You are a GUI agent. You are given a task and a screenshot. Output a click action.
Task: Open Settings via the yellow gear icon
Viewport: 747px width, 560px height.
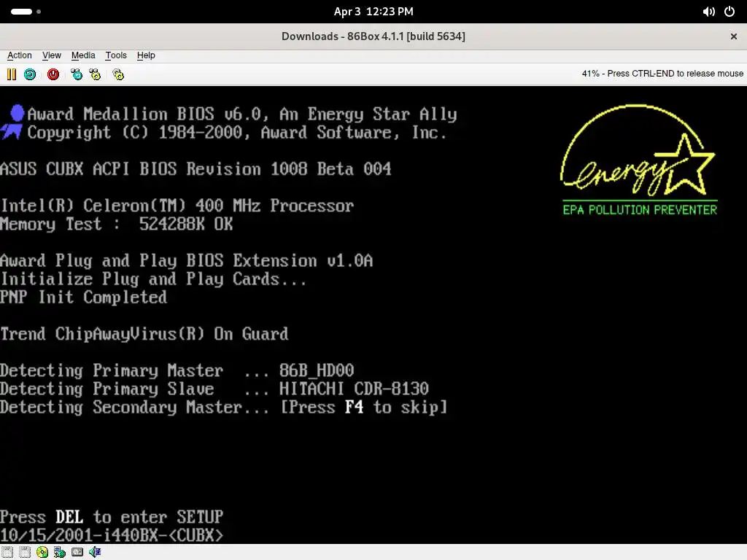point(118,74)
